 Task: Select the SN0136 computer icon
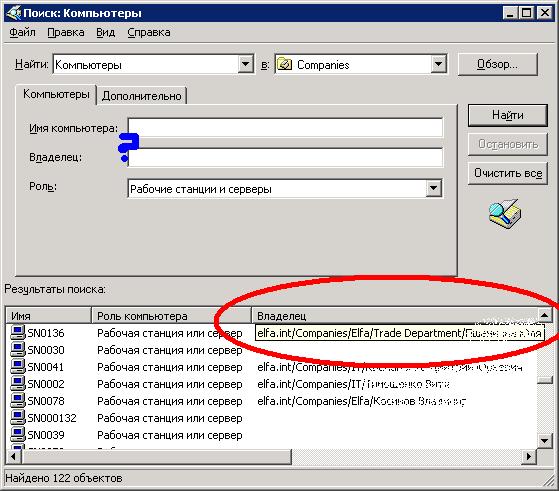(17, 332)
